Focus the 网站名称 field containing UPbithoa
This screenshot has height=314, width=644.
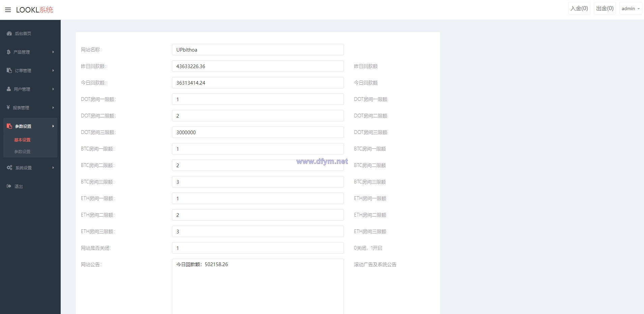pyautogui.click(x=258, y=50)
